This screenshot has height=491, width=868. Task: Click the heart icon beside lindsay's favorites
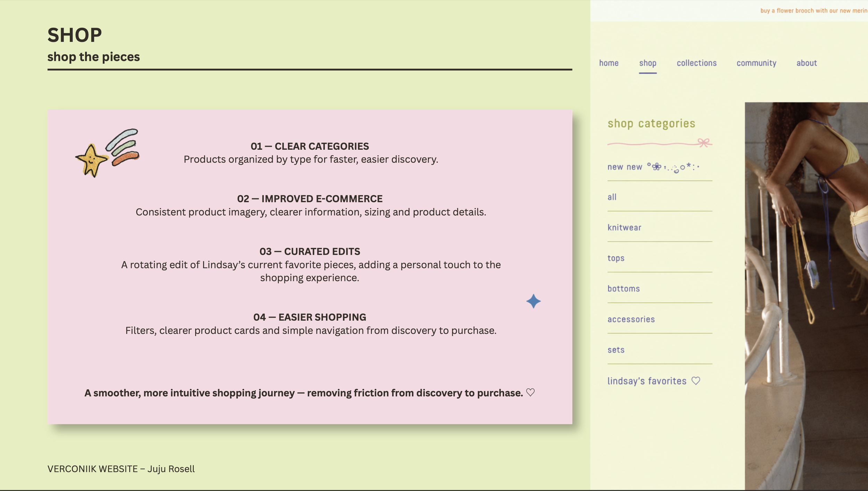pos(696,381)
